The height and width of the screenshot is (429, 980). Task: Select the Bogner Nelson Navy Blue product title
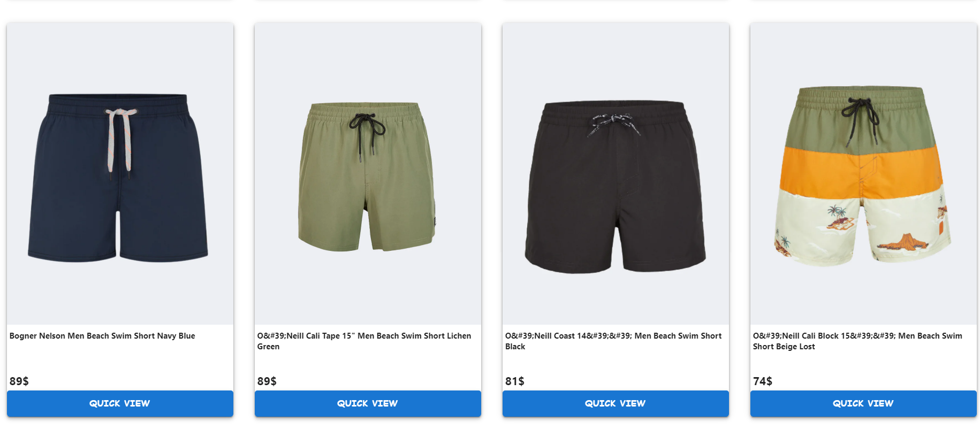point(102,336)
